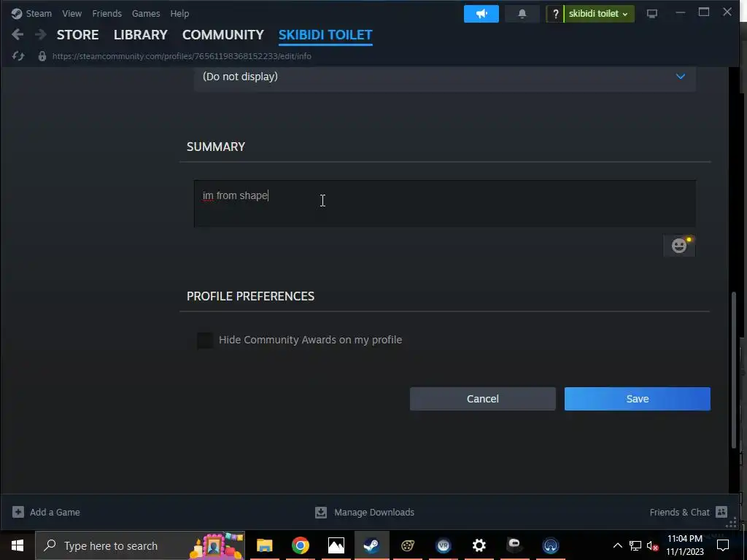Open the VR app taskbar icon
747x560 pixels.
443,545
